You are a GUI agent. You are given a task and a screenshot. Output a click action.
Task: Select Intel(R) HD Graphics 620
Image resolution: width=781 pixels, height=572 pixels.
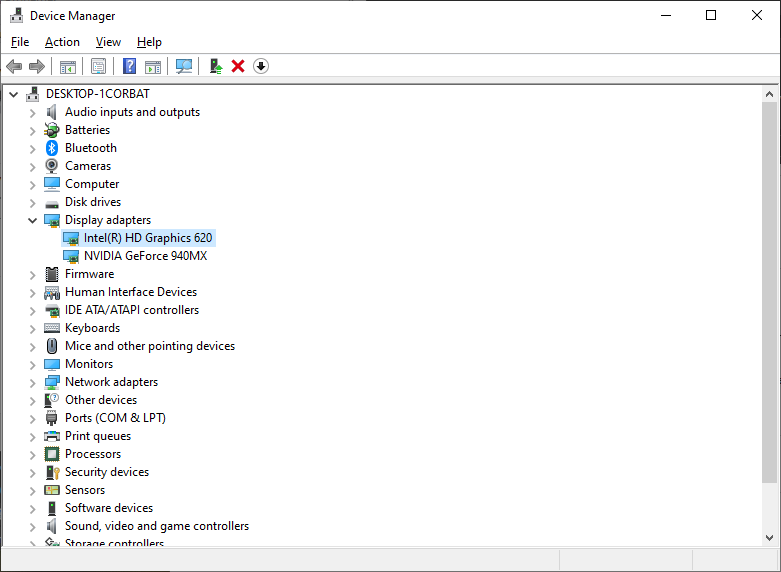(148, 238)
